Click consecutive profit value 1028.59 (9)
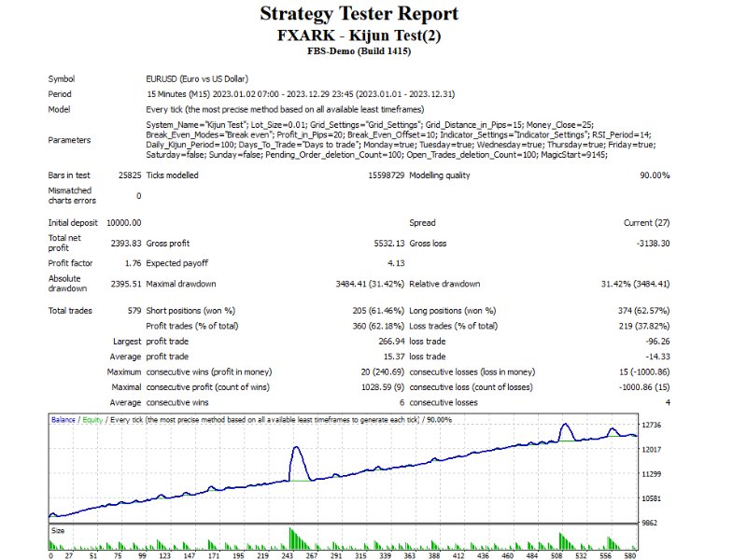Viewport: 733px width, 560px height. tap(383, 387)
